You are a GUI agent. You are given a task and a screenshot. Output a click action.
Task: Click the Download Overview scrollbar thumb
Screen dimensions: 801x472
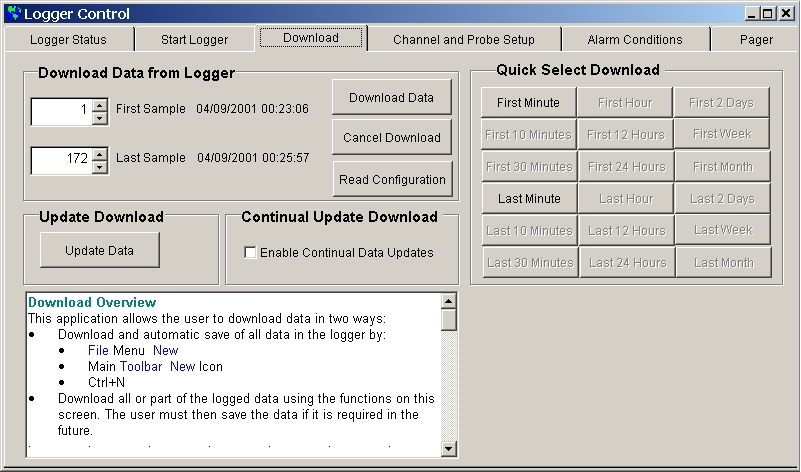pos(449,320)
